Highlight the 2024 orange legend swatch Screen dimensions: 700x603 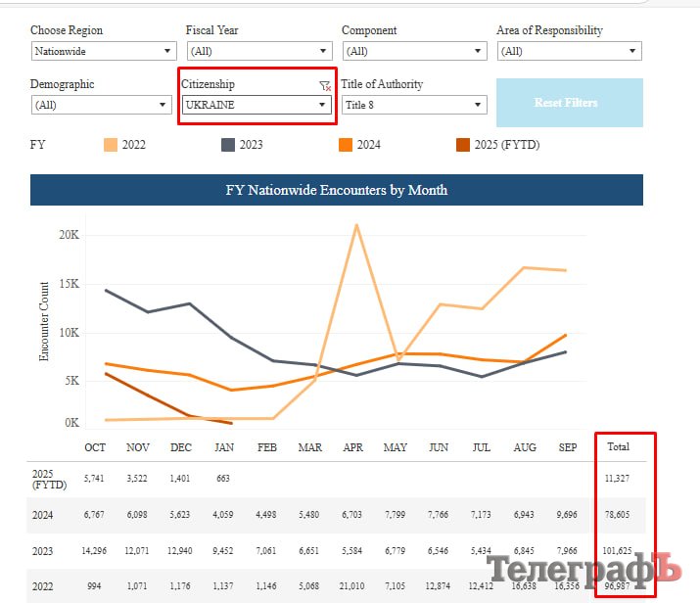(x=346, y=145)
